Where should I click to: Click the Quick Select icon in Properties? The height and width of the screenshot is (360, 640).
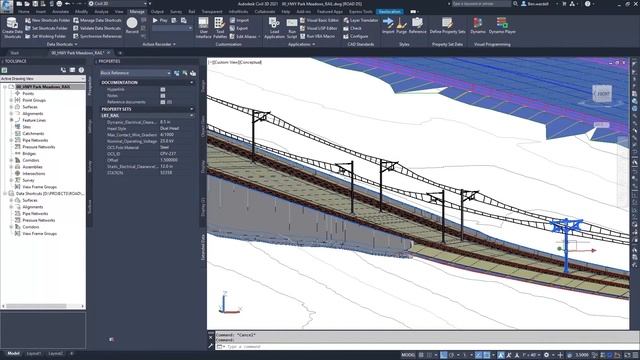[x=193, y=73]
